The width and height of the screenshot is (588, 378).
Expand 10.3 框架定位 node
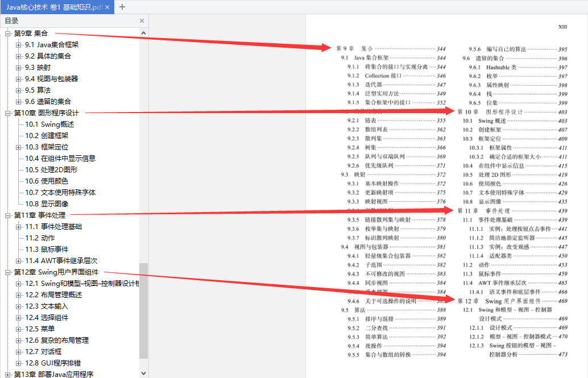point(18,147)
